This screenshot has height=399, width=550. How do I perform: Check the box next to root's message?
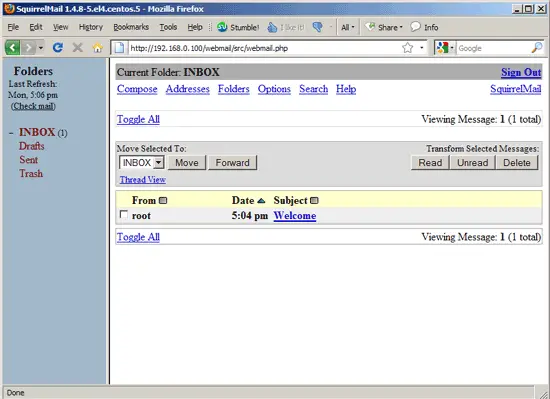tap(123, 214)
